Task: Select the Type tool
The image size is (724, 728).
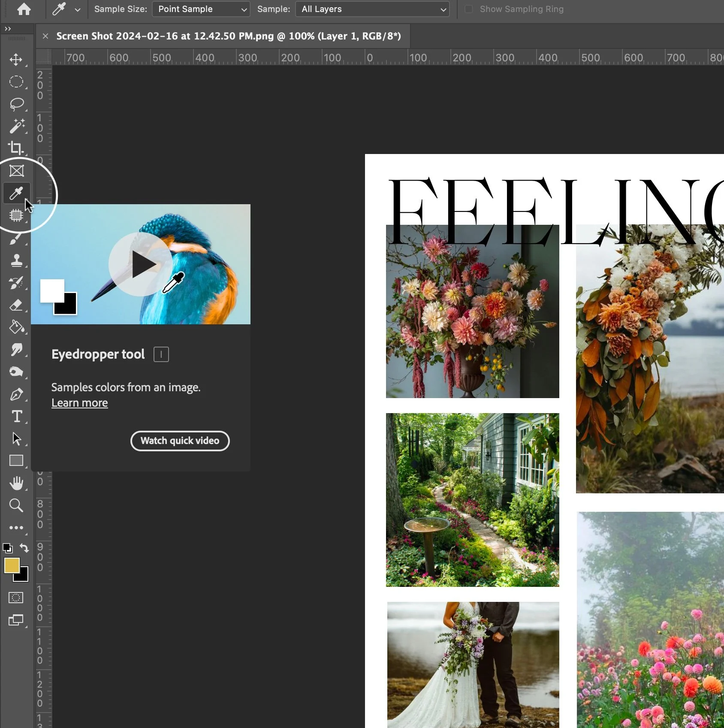Action: click(x=16, y=417)
